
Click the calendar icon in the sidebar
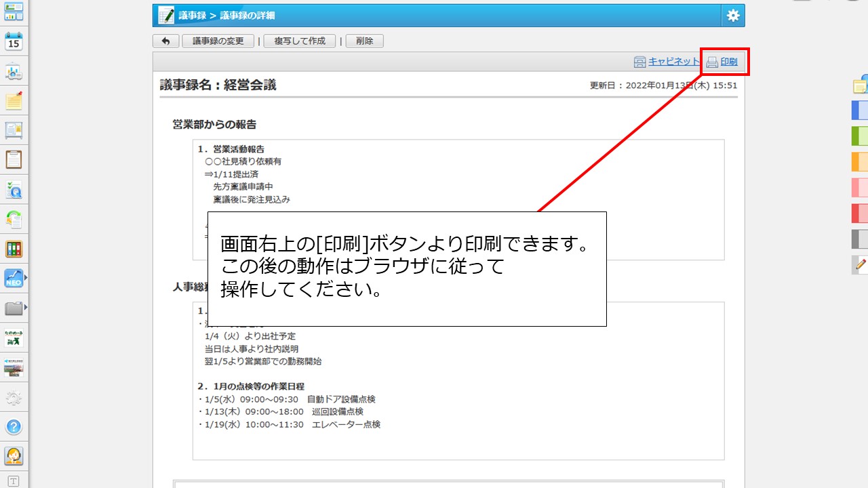14,41
